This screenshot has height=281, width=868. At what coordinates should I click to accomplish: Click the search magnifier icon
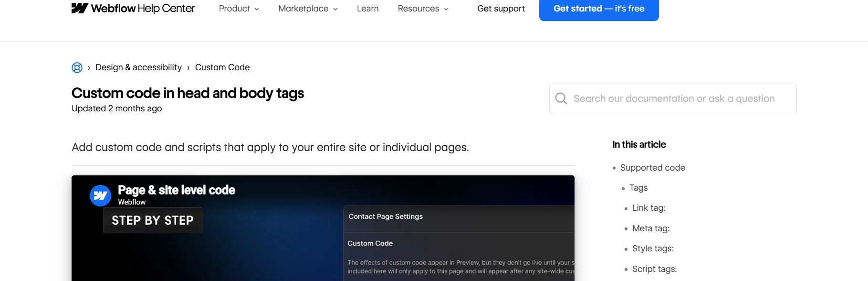(x=561, y=98)
